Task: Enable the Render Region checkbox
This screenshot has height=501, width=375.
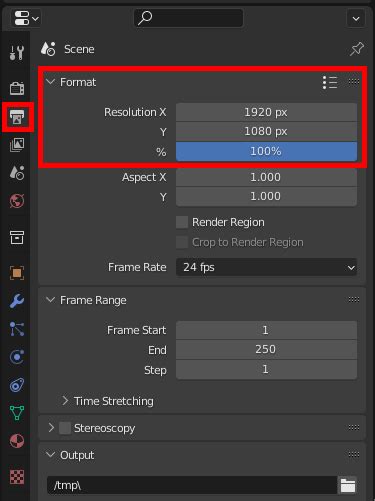Action: (x=182, y=222)
